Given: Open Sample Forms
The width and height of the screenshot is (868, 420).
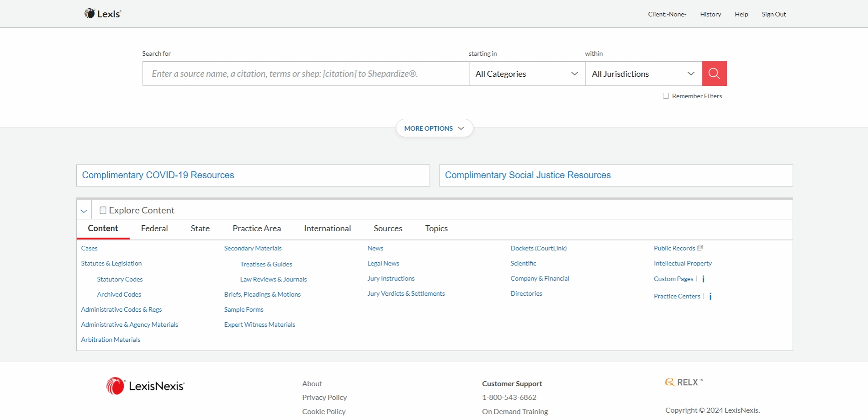Looking at the screenshot, I should tap(243, 309).
